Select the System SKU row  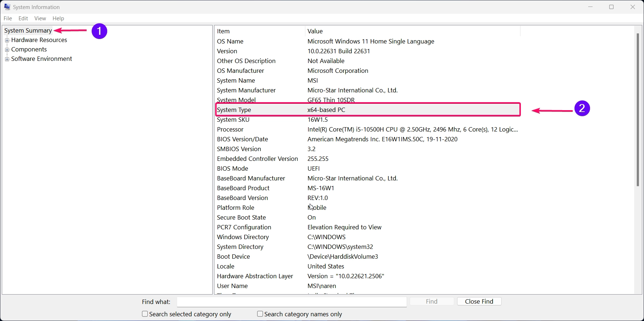pos(368,120)
